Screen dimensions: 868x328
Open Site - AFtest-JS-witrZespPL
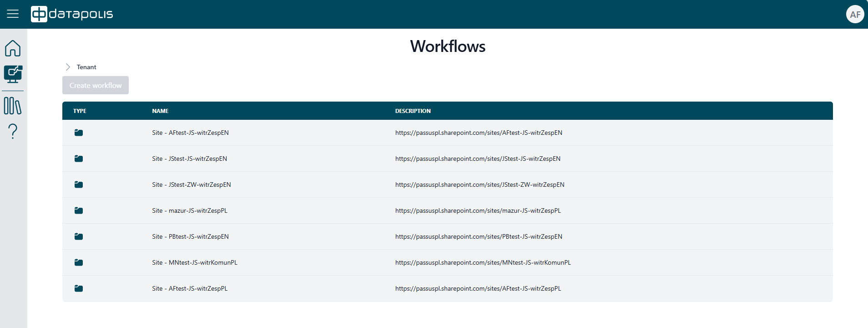(190, 288)
